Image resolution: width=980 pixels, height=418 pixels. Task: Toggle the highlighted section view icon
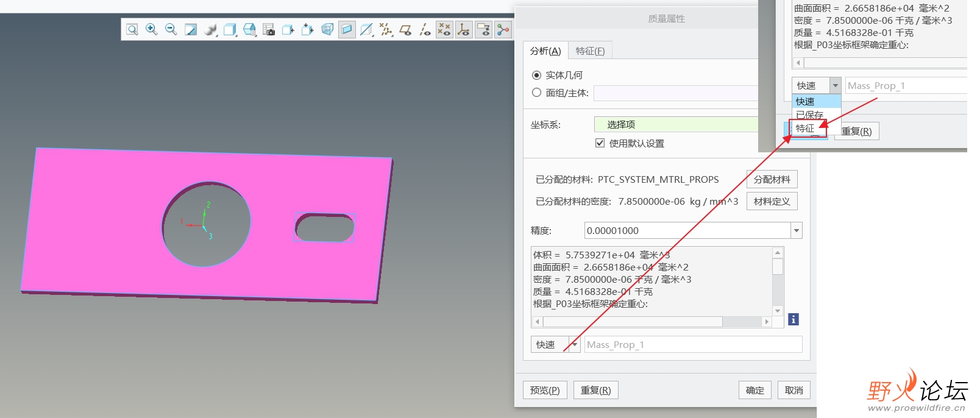point(347,29)
